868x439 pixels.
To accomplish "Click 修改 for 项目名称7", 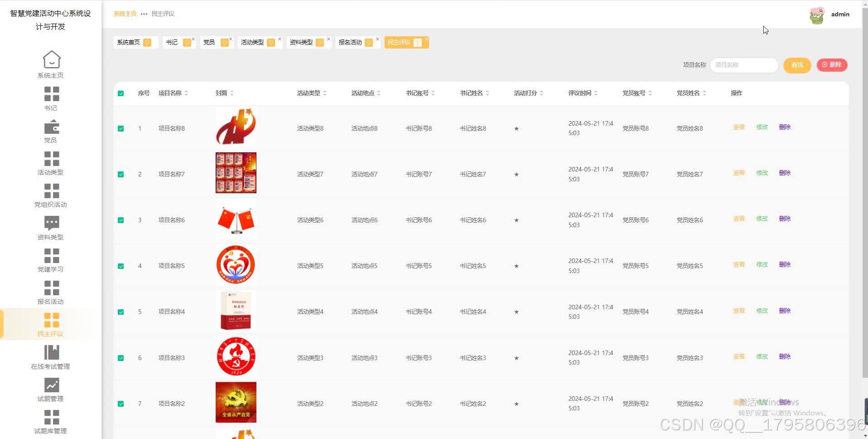I will tap(762, 173).
